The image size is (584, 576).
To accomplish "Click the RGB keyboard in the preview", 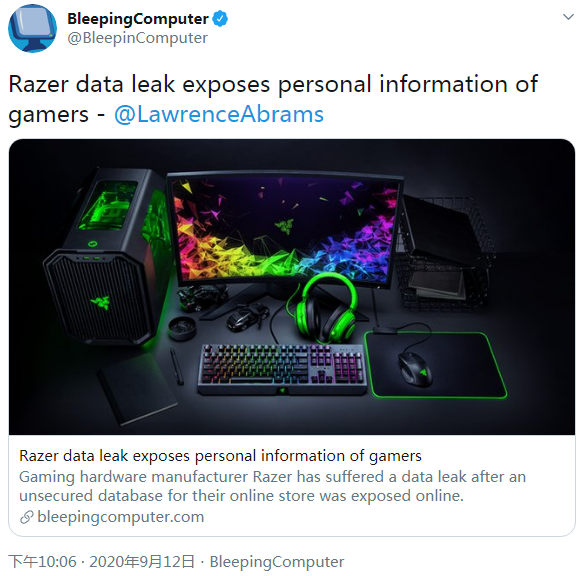I will [x=282, y=369].
